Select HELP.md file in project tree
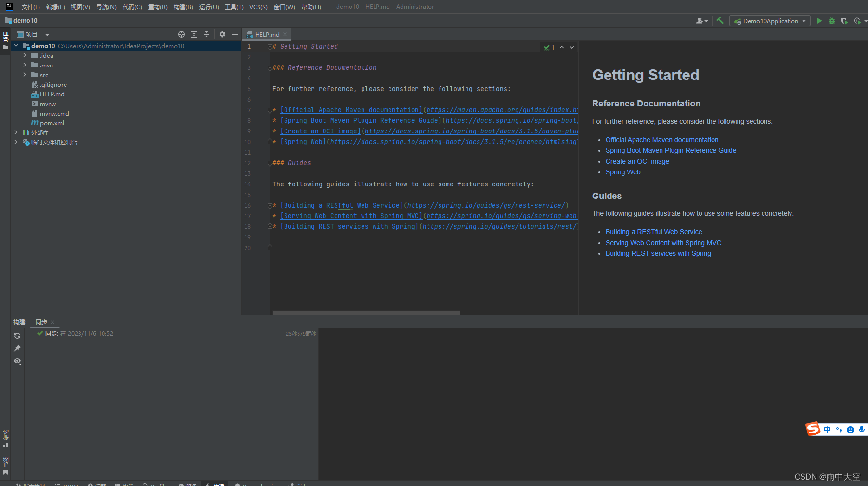The width and height of the screenshot is (868, 486). (52, 94)
